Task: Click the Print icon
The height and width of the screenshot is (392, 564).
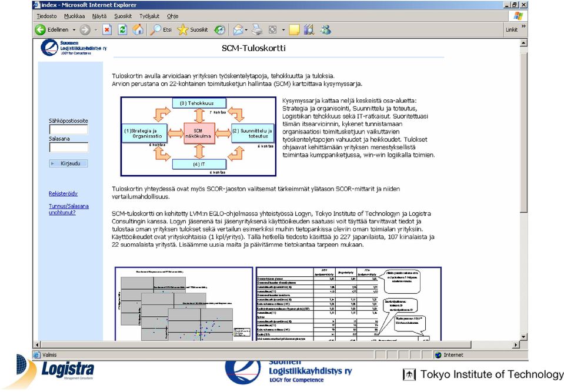Action: tap(257, 30)
